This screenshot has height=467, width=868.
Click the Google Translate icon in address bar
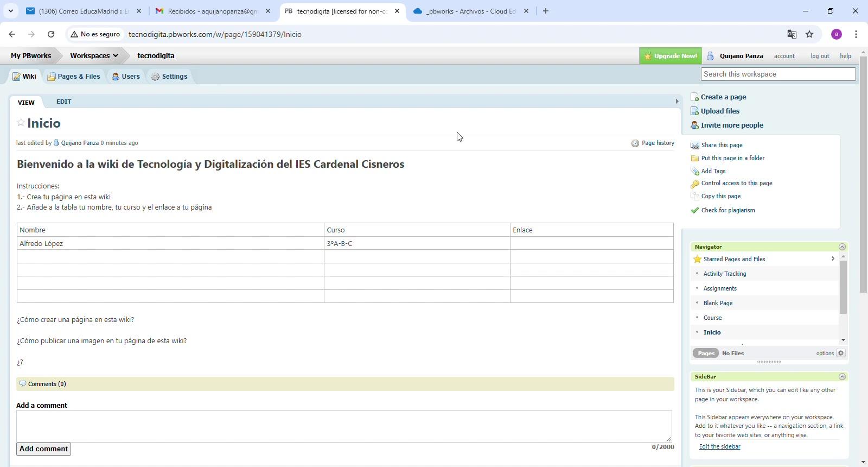[x=792, y=34]
